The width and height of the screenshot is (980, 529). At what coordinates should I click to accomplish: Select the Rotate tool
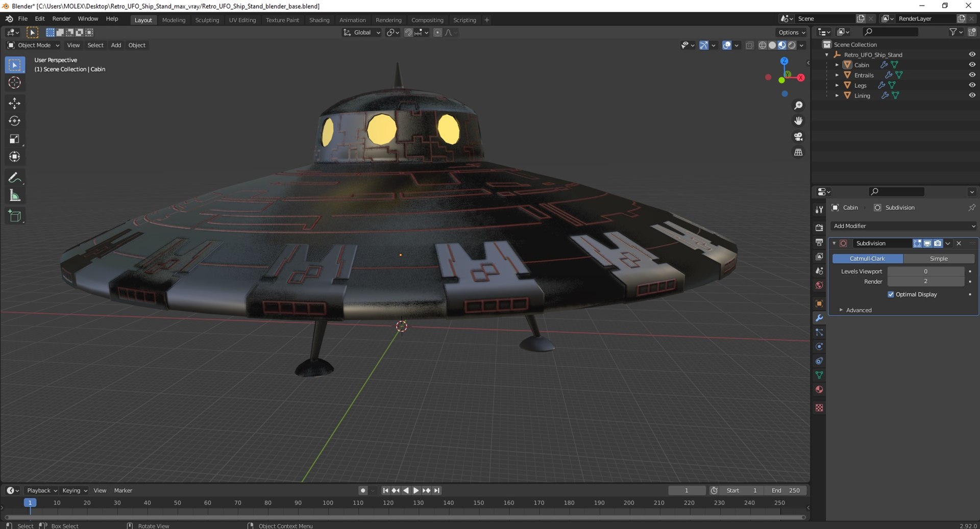tap(14, 121)
